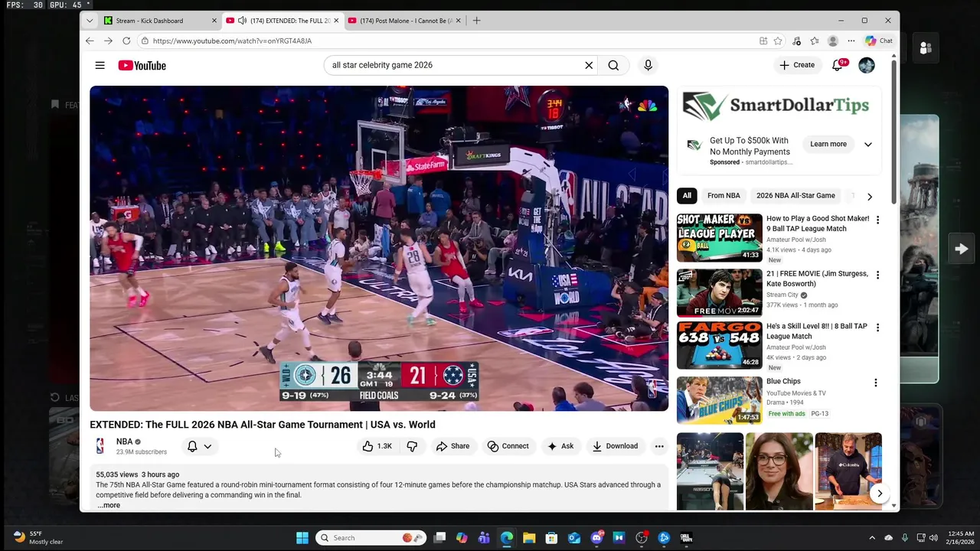The height and width of the screenshot is (551, 980).
Task: Open notification preferences dropdown for NBA
Action: pyautogui.click(x=200, y=446)
